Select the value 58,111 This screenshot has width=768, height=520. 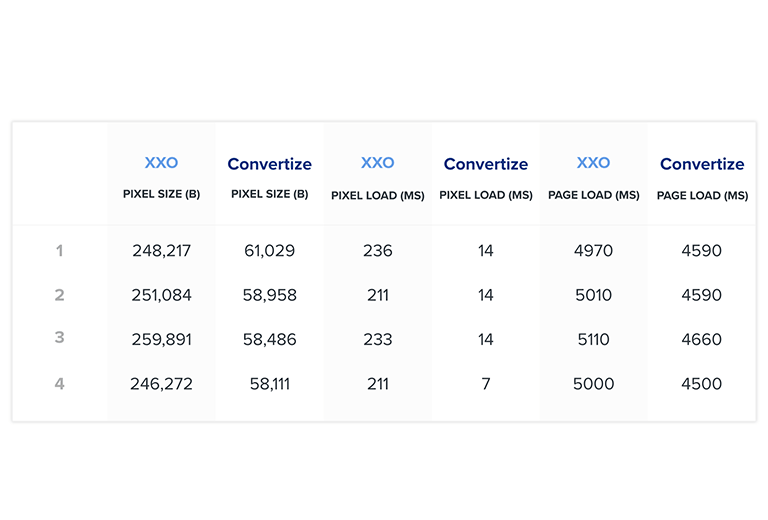[269, 384]
